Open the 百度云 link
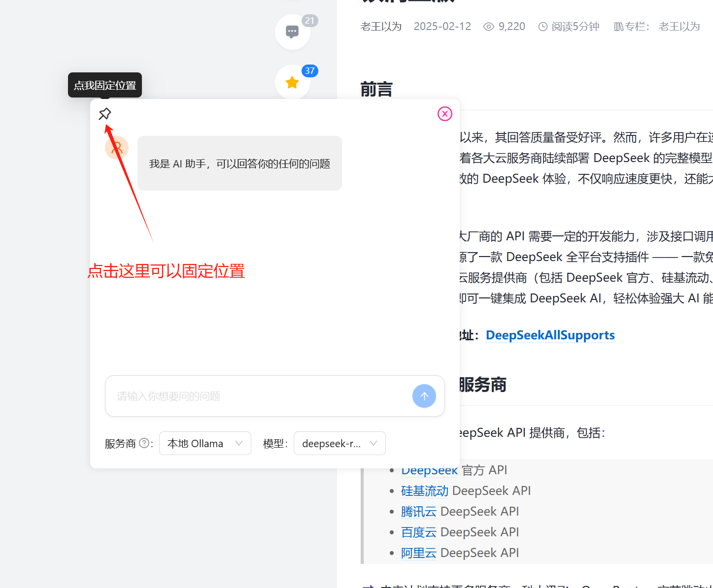Viewport: 713px width, 588px height. point(419,532)
